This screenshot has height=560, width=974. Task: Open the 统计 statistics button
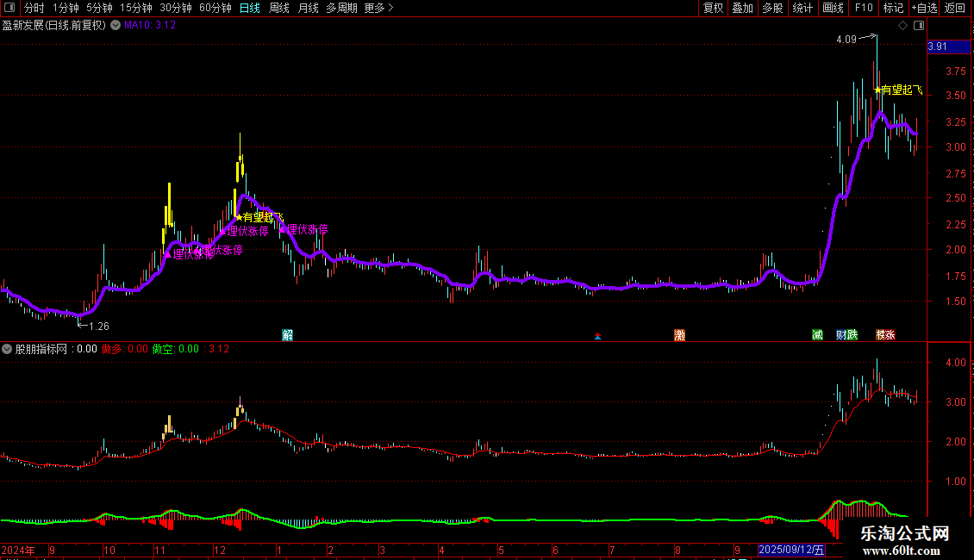[802, 8]
